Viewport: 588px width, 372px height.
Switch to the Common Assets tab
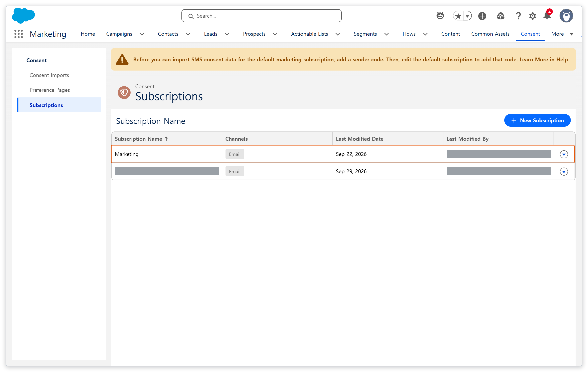490,34
